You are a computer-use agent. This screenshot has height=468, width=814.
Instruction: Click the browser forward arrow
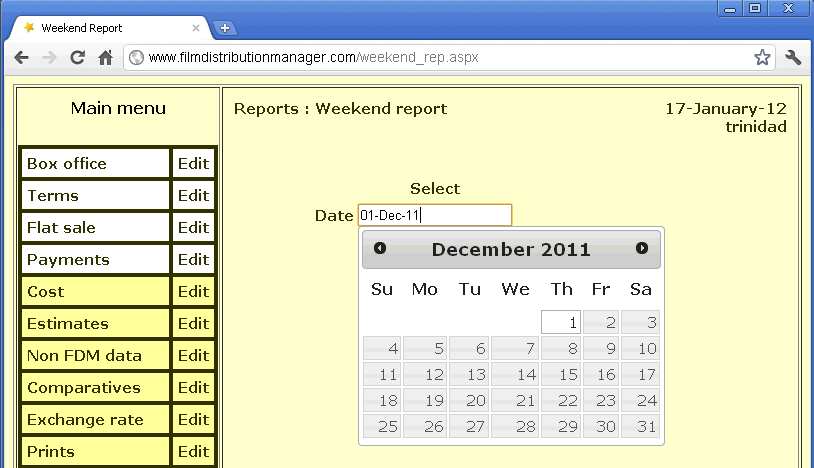pyautogui.click(x=49, y=58)
